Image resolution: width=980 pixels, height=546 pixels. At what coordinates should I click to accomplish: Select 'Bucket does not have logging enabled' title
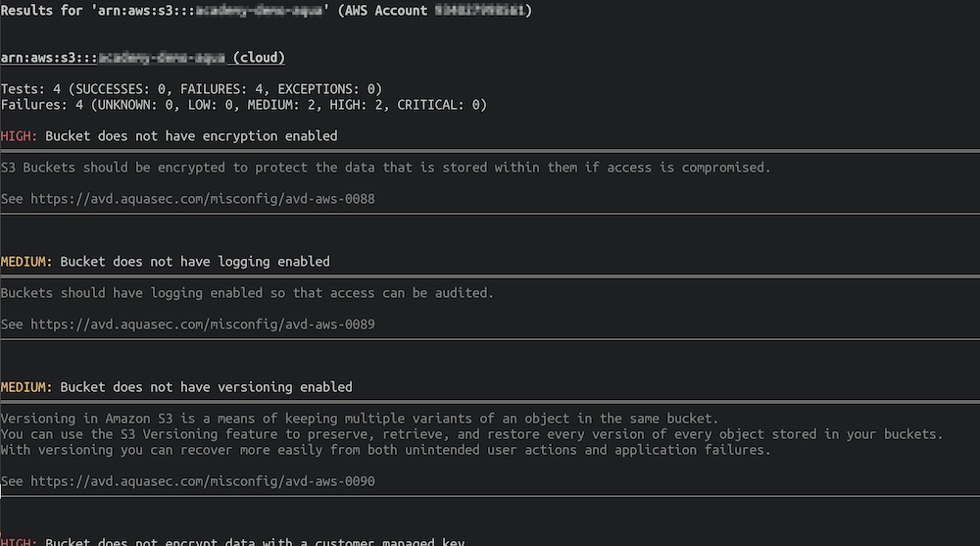(x=195, y=262)
